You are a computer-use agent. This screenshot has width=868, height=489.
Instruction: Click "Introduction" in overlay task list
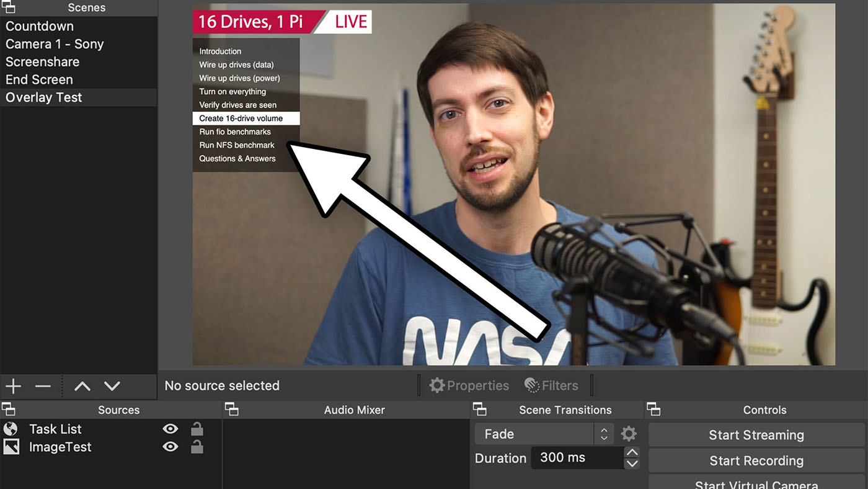pyautogui.click(x=220, y=51)
